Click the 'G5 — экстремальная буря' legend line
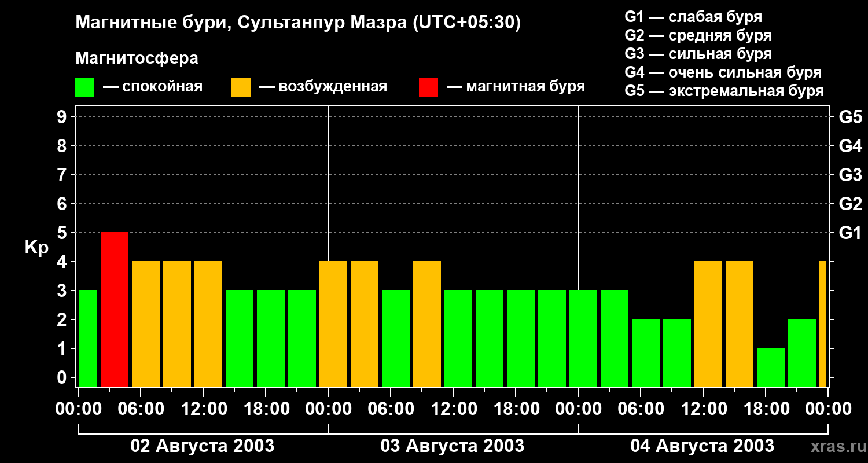 pyautogui.click(x=724, y=91)
